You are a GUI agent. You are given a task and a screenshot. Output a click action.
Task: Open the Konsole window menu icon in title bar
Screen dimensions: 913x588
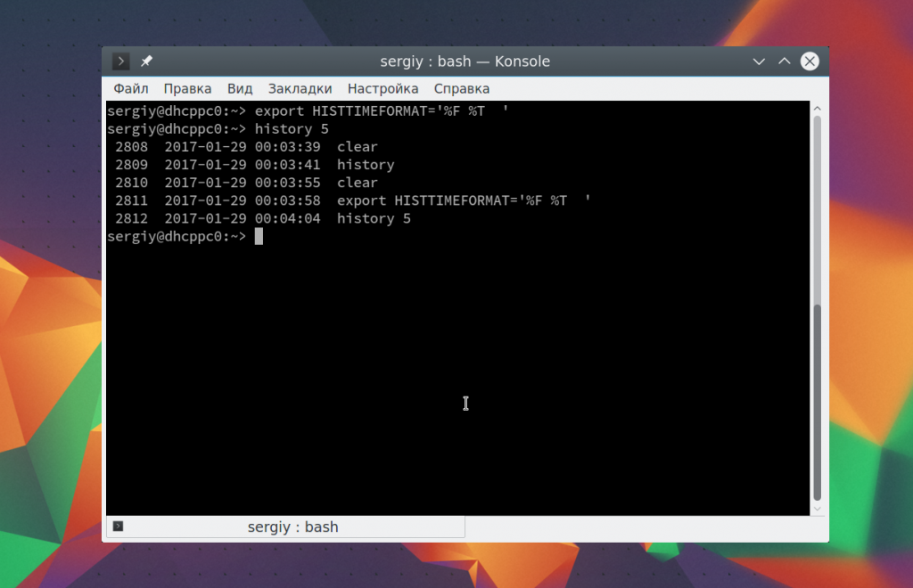(x=121, y=61)
